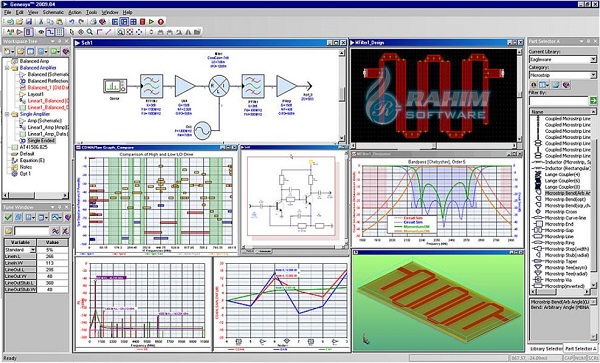Open the Part Selector A panel menu arrow
This screenshot has height=363, width=600.
581,41
